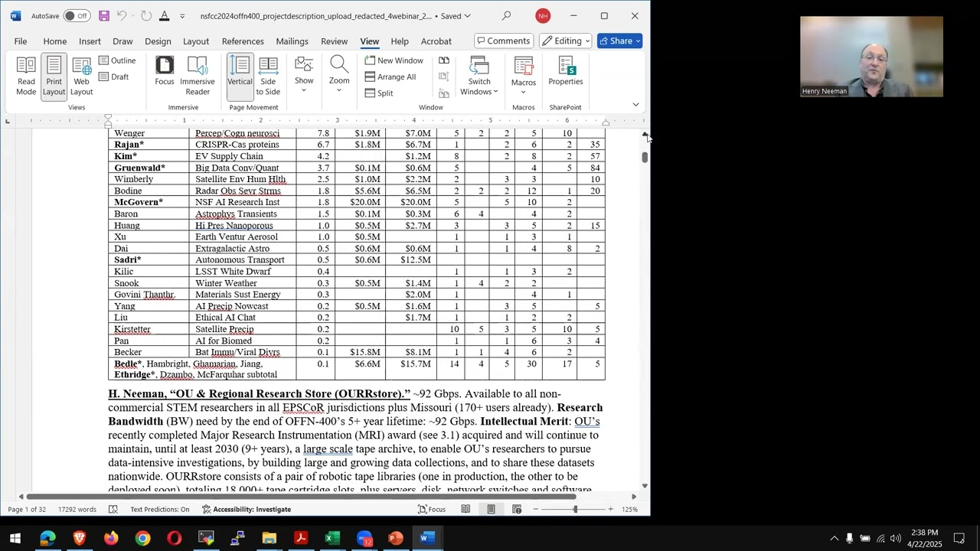Customize Quick Access Toolbar dropdown
980x551 pixels.
182,16
